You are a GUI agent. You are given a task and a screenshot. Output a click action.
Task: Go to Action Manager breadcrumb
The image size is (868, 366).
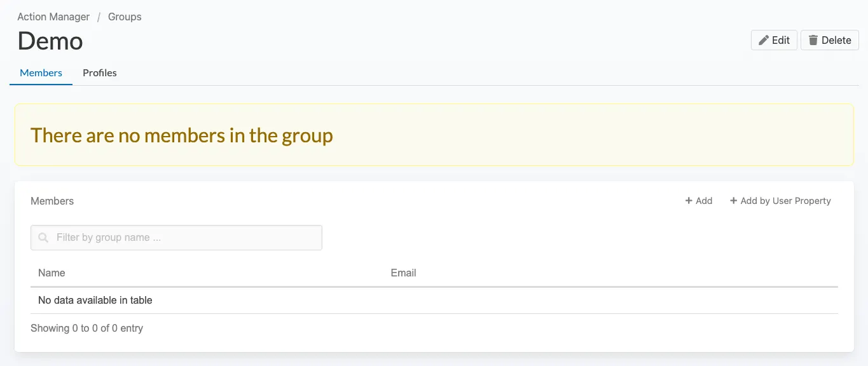[53, 17]
